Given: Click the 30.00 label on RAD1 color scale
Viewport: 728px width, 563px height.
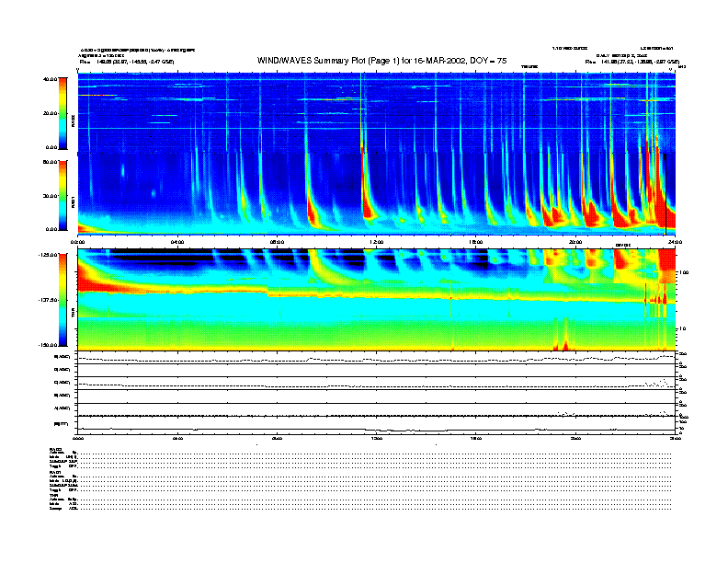Looking at the screenshot, I should [50, 196].
